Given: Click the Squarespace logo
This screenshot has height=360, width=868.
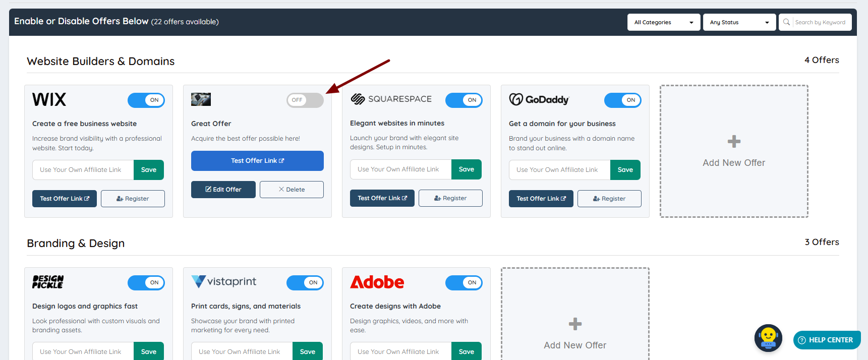Looking at the screenshot, I should pos(391,99).
